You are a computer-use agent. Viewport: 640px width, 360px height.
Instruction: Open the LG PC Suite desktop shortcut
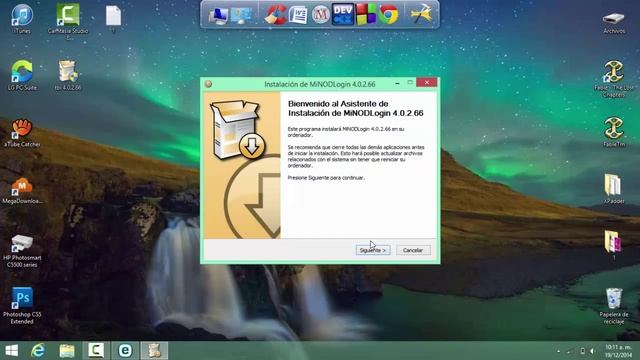[22, 75]
